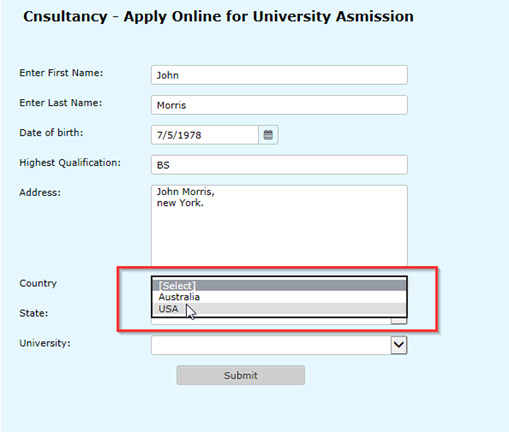Click inside the Address text area
The image size is (509, 432).
pos(279,225)
